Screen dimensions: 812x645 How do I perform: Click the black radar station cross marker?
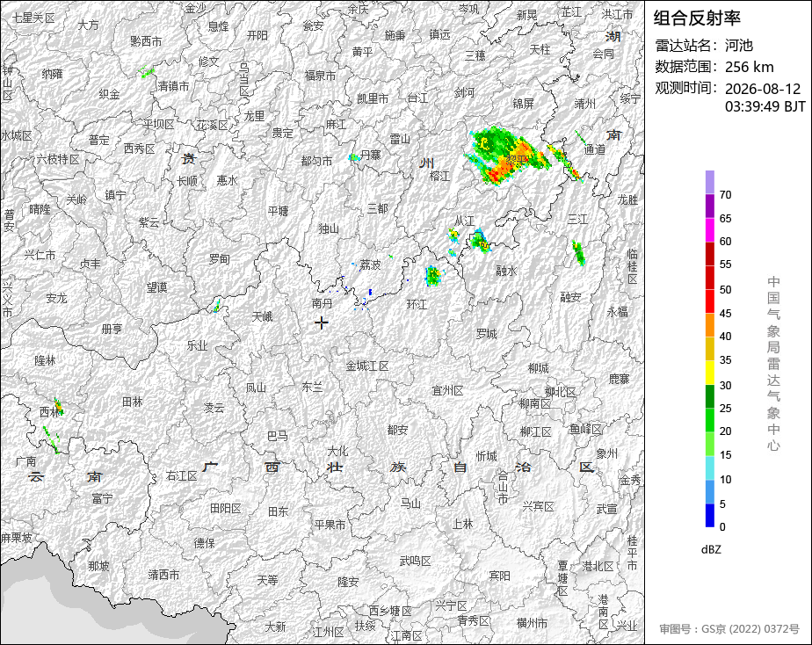pos(321,322)
